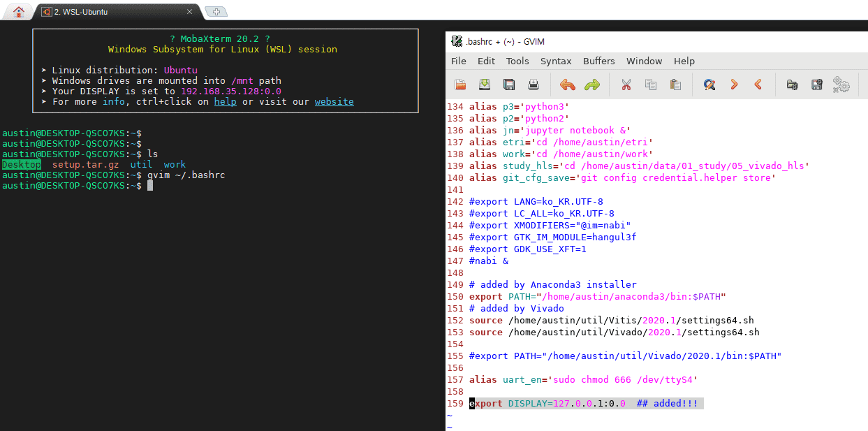Open the Buffers menu

(599, 61)
